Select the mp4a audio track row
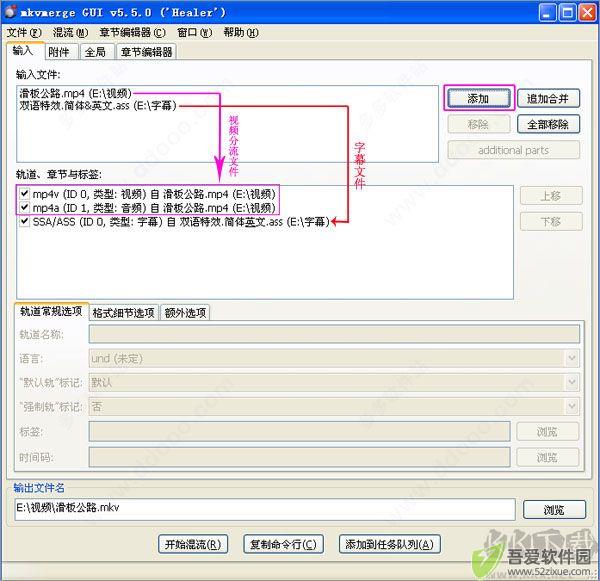600x581 pixels. [x=154, y=208]
